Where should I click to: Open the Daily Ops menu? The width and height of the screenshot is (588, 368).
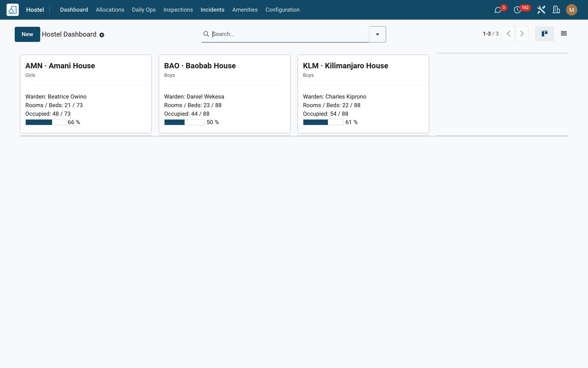tap(144, 10)
